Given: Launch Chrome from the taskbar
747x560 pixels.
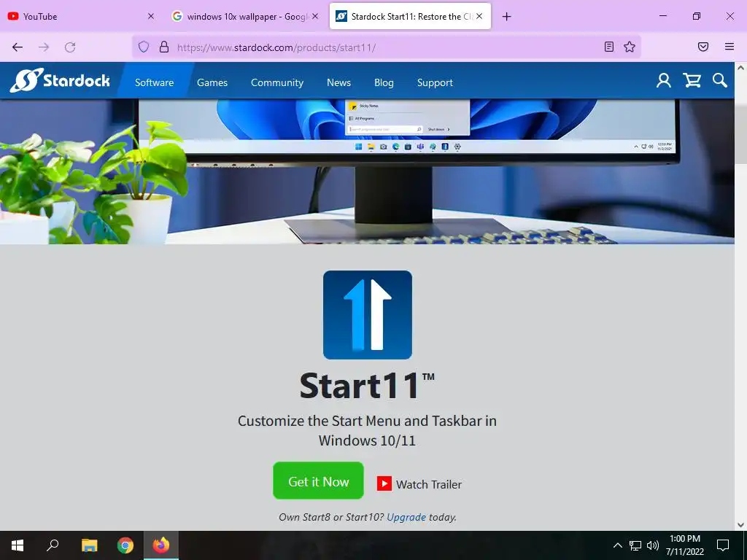Looking at the screenshot, I should coord(125,545).
